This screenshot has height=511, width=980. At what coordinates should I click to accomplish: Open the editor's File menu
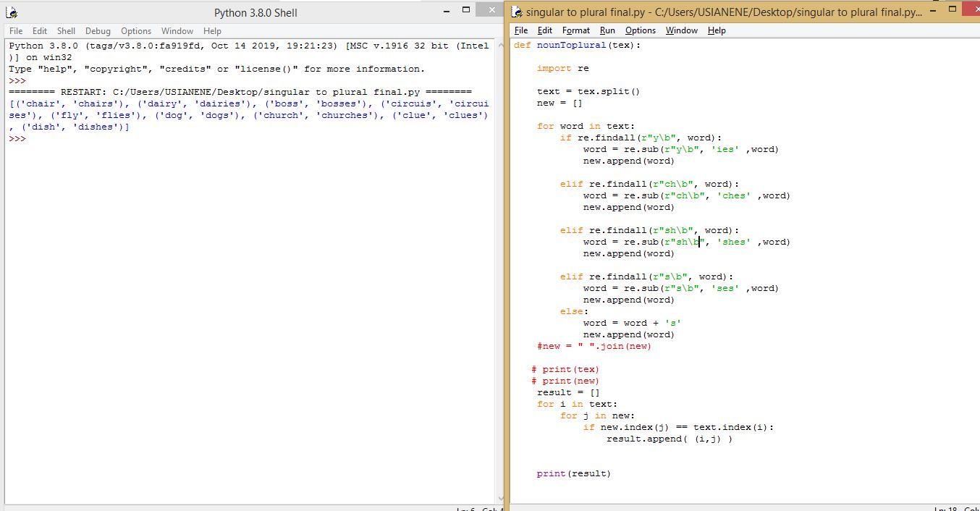(520, 30)
